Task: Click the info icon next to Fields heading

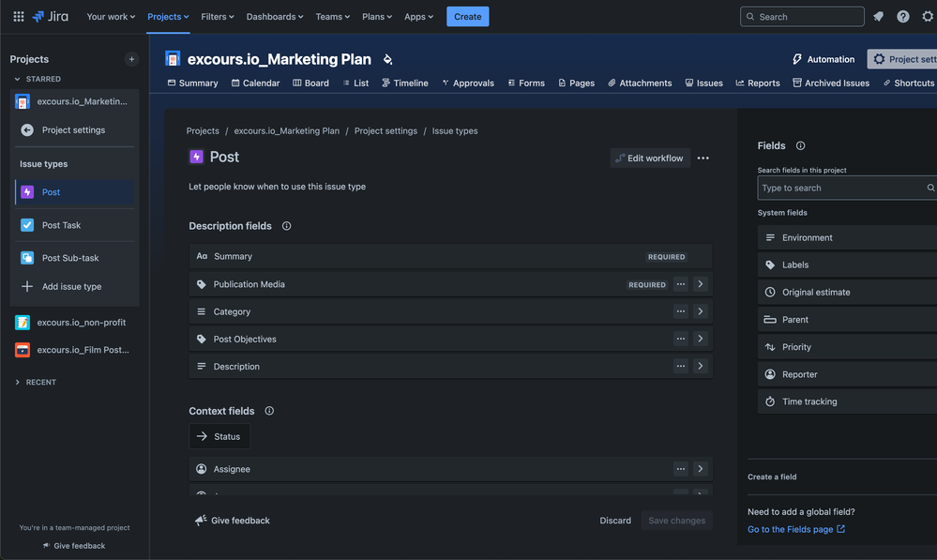Action: (800, 145)
